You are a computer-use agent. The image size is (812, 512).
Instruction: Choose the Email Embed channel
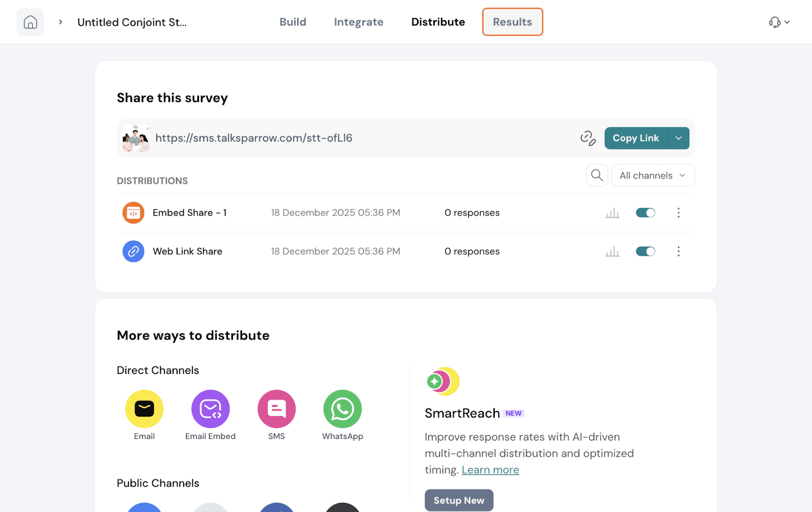pyautogui.click(x=210, y=409)
